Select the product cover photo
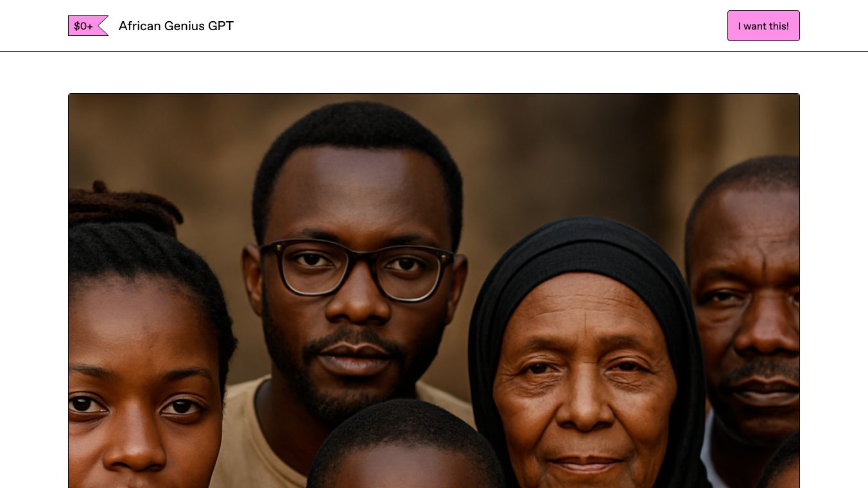 434,290
